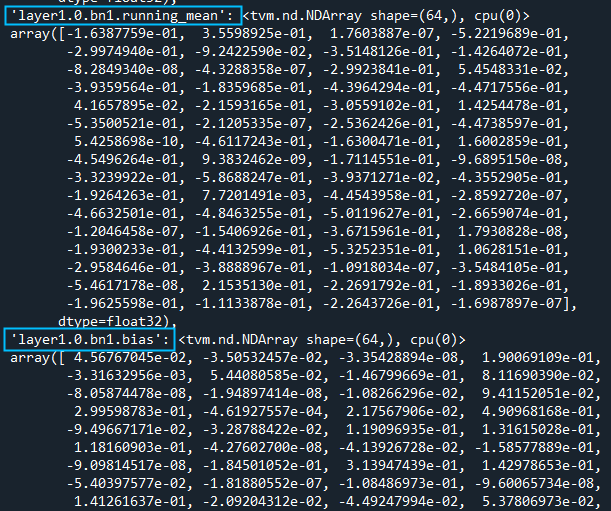Click the last running_mean value -1.6987897e-07
The height and width of the screenshot is (511, 611).
506,303
